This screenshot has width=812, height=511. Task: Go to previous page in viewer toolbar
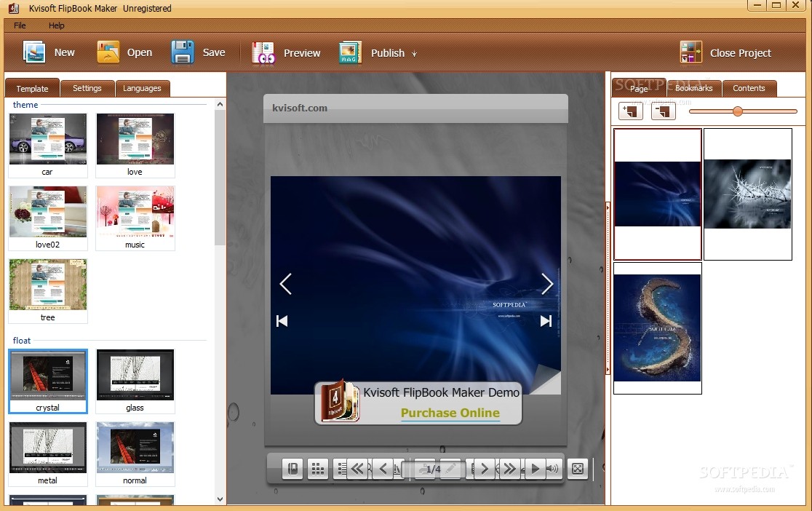(383, 469)
